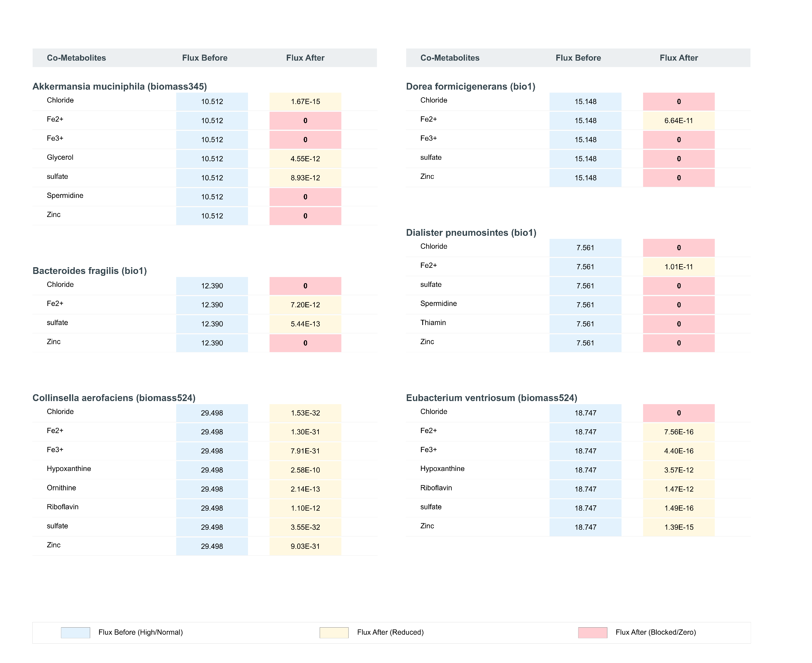This screenshot has width=812, height=663.
Task: Click Dorea Fe2+ 6.64E-11 cell
Action: [x=678, y=121]
